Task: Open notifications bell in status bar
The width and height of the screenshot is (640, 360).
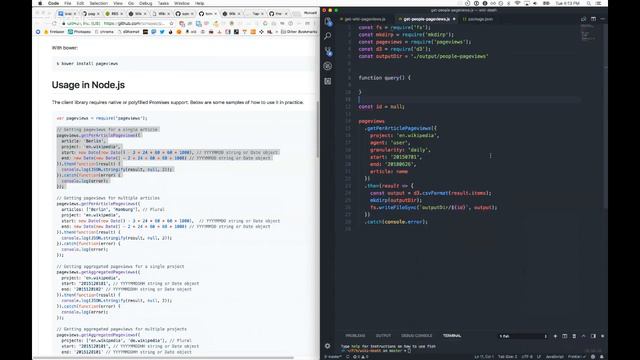Action: (602, 357)
